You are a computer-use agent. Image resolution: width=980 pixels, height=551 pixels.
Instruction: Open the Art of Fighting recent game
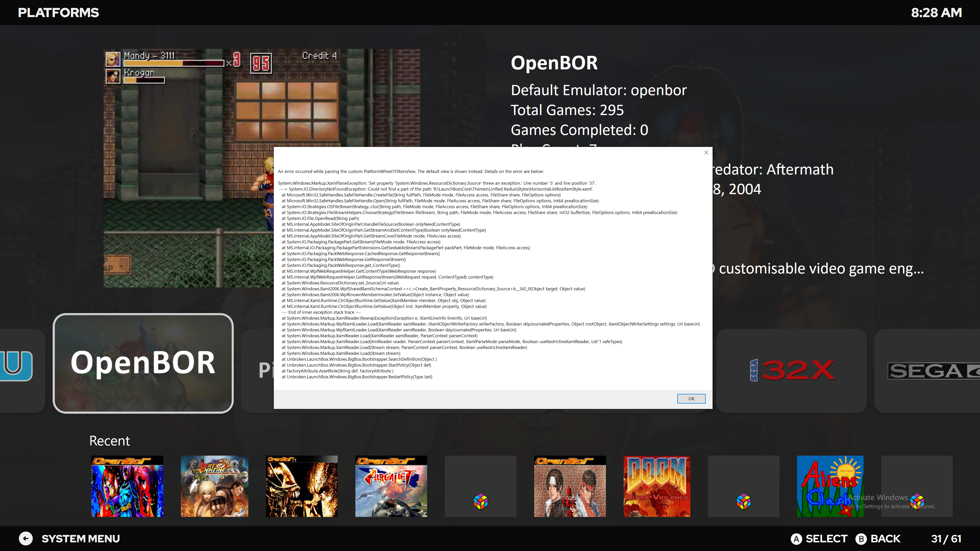215,486
